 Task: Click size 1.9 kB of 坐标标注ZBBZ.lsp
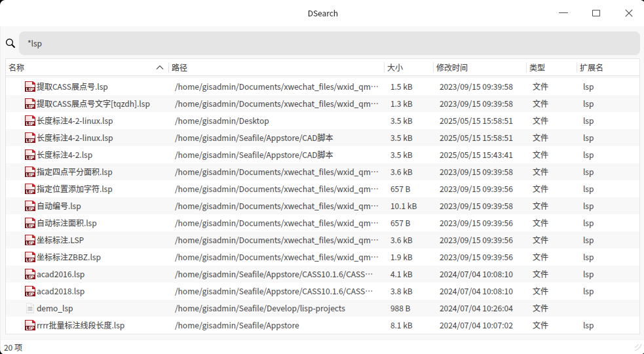(x=401, y=258)
